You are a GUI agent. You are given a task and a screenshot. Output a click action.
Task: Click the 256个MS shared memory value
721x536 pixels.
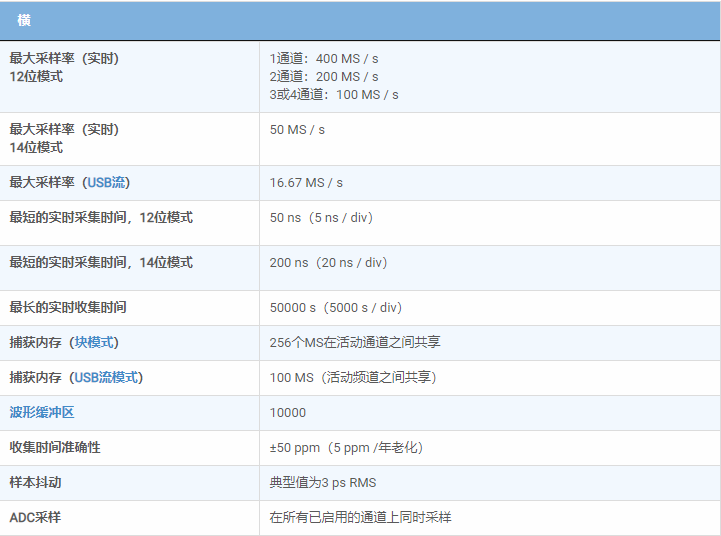(355, 342)
